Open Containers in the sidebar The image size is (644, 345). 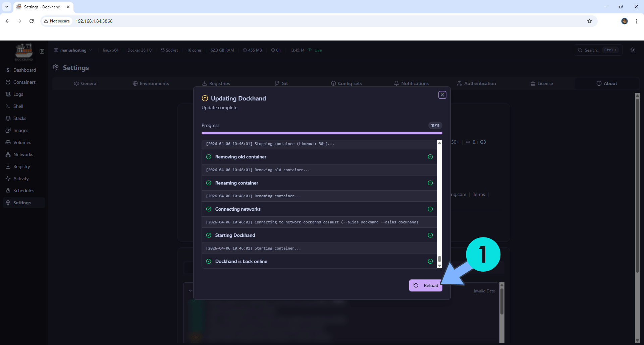click(24, 82)
